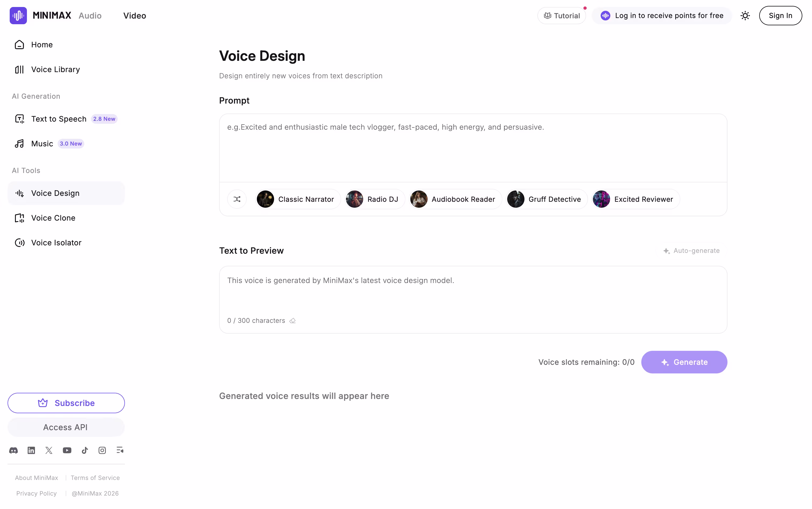Click the Generate button
812x509 pixels.
point(684,362)
